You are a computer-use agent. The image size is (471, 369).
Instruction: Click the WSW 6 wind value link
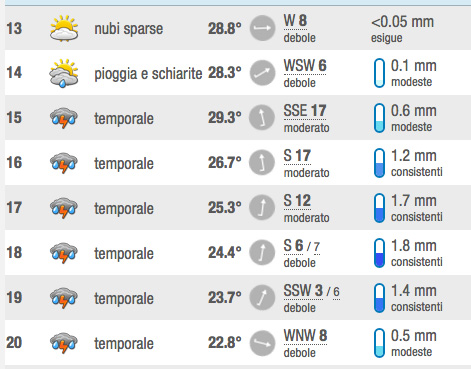point(305,66)
